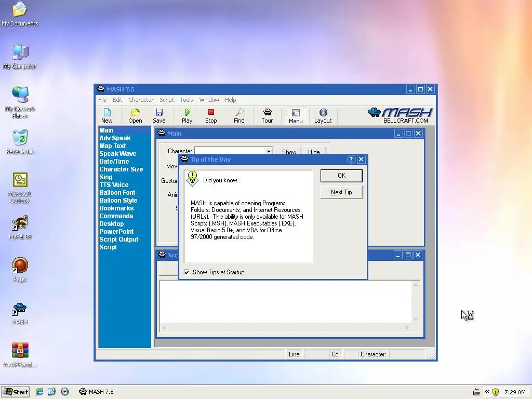
Task: Expand the Character dropdown in Main window
Action: (269, 151)
